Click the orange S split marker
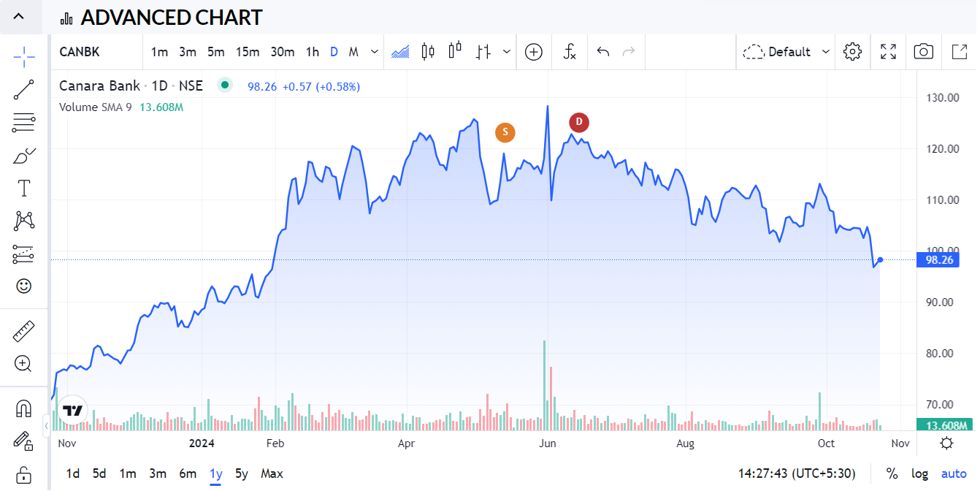 tap(505, 132)
